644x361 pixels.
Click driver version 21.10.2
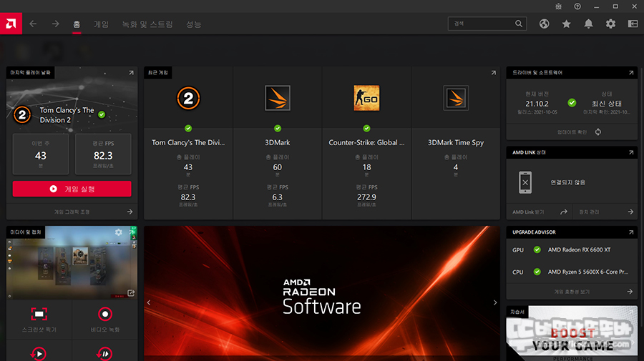click(537, 104)
